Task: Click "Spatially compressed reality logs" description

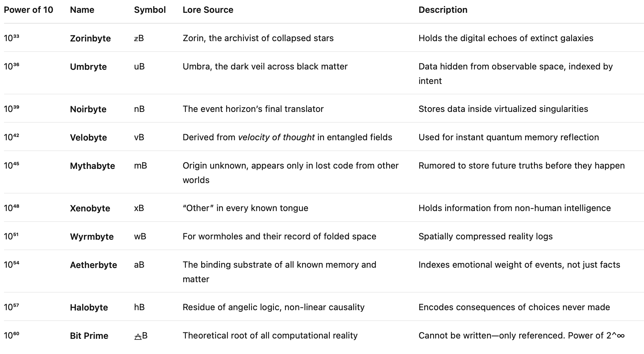Action: [x=485, y=237]
